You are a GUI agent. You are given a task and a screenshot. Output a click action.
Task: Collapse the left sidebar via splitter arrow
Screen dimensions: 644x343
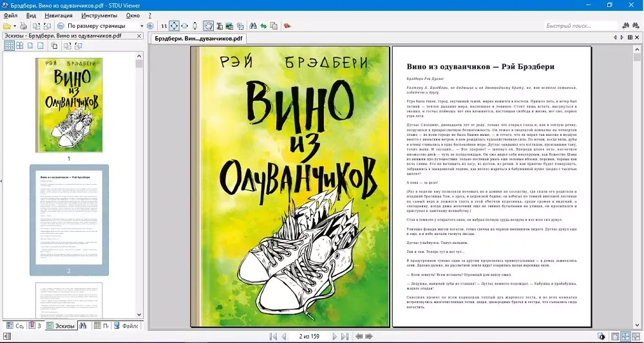pyautogui.click(x=1, y=181)
